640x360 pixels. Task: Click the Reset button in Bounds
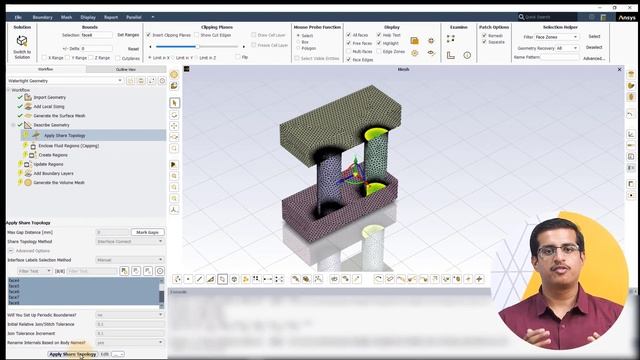[133, 49]
